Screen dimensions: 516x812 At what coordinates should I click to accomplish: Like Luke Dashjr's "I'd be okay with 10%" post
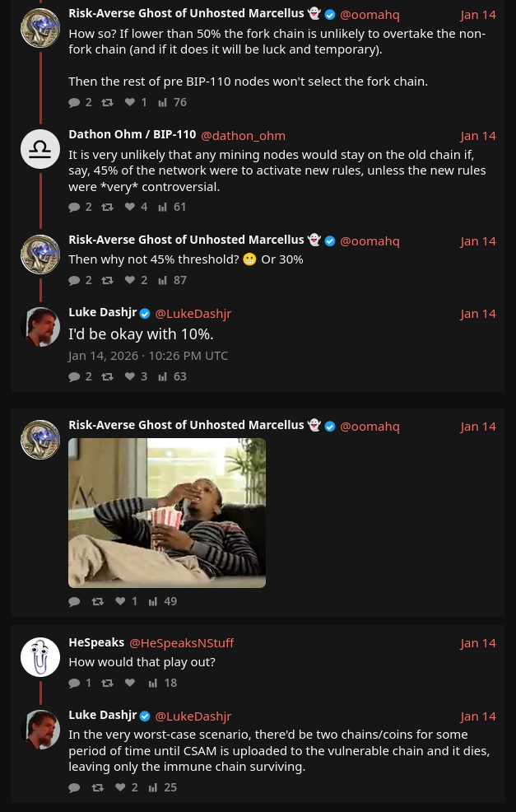click(x=130, y=376)
